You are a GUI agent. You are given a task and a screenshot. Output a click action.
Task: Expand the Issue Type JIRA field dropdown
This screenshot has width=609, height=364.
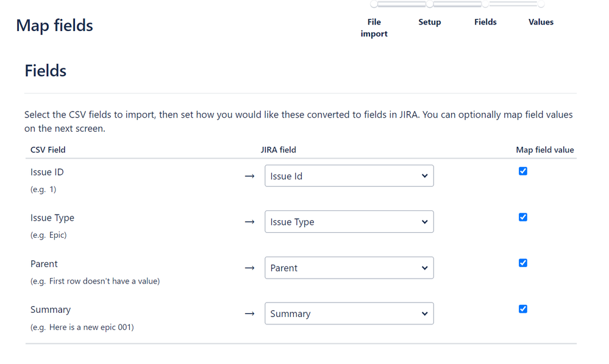click(x=349, y=222)
